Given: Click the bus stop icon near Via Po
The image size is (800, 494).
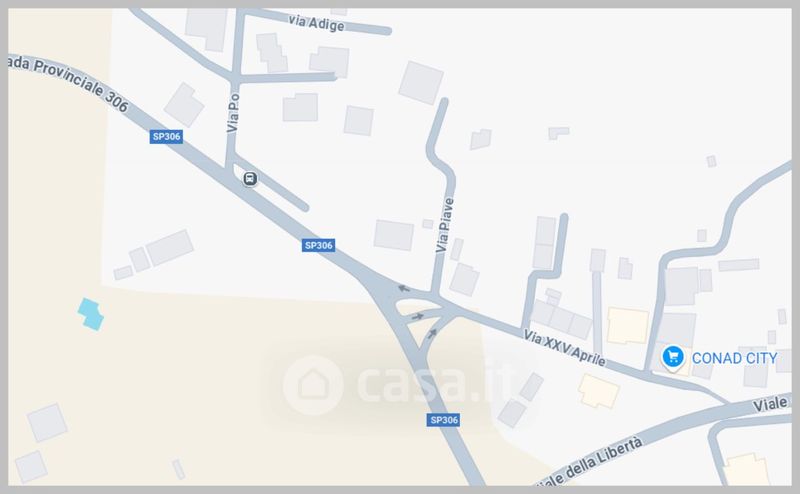Looking at the screenshot, I should [249, 179].
